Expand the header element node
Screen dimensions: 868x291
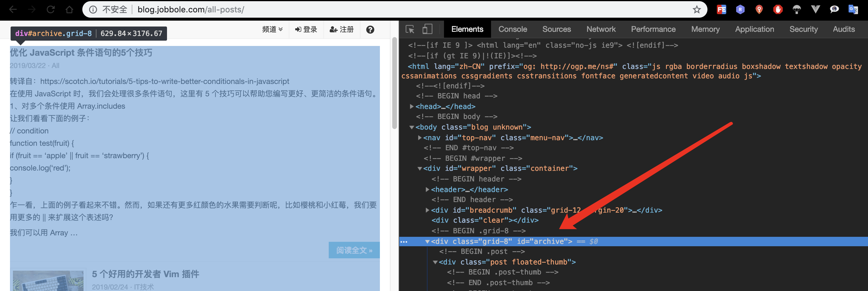[x=427, y=190]
